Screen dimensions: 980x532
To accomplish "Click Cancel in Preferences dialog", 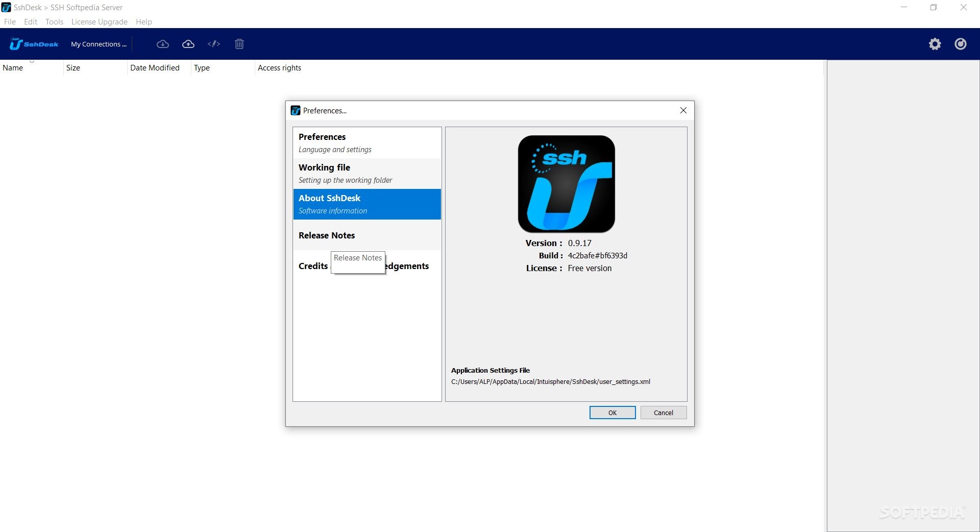I will (x=664, y=413).
